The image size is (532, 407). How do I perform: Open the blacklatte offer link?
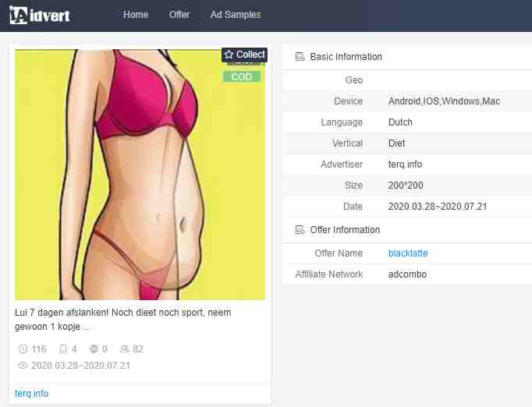click(408, 253)
